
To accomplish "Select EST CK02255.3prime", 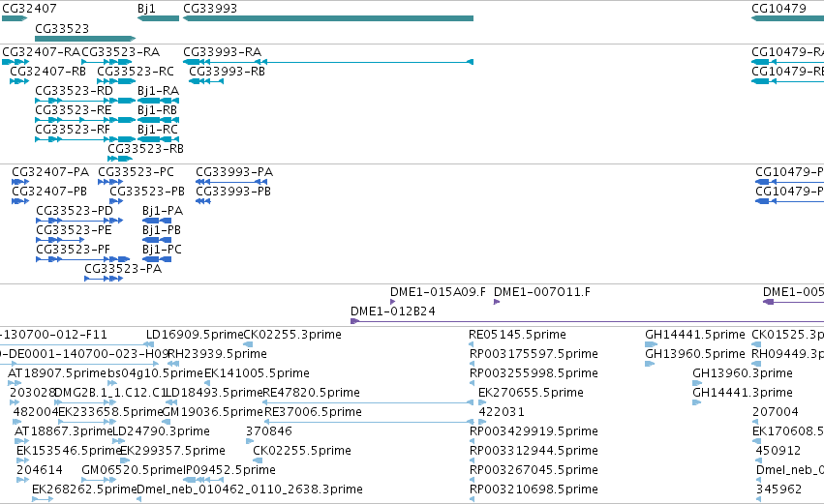I will tap(292, 335).
